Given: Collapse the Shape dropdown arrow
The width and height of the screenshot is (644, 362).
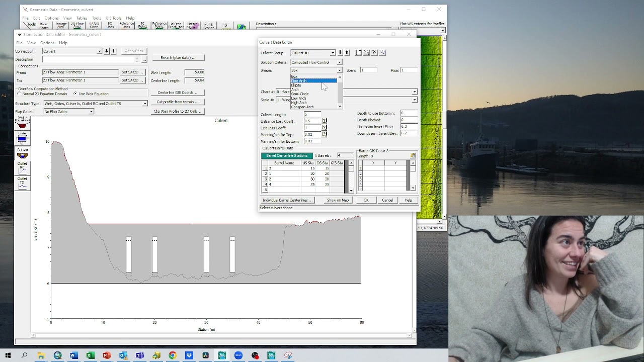Looking at the screenshot, I should point(339,70).
